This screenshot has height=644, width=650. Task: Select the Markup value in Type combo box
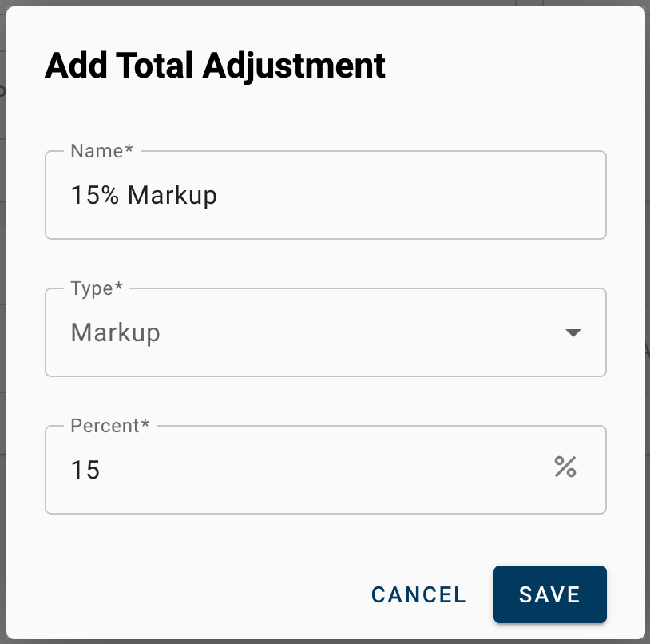click(116, 332)
